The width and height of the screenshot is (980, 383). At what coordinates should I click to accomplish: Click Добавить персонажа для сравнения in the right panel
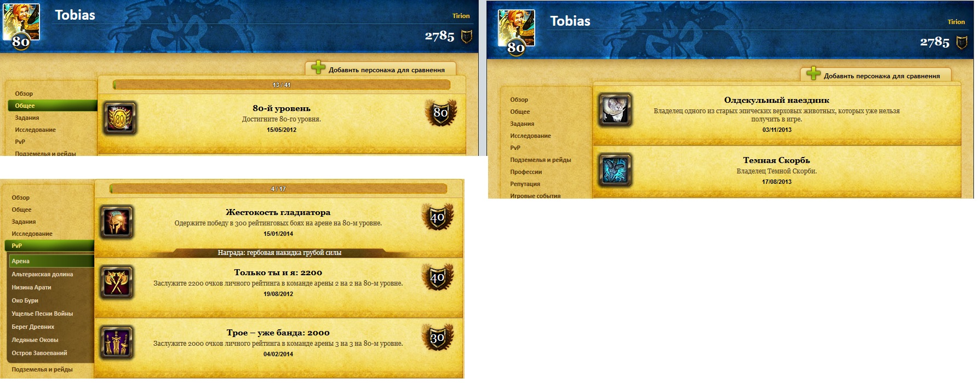(881, 76)
